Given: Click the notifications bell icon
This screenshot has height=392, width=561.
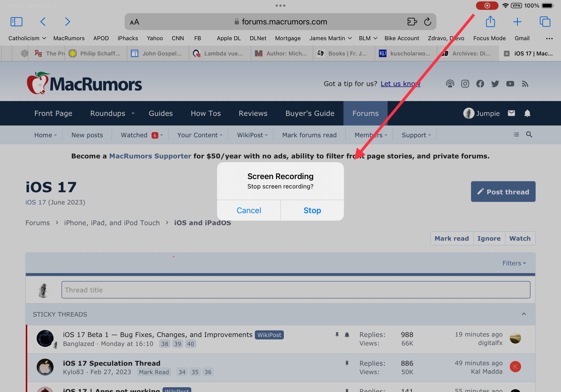Looking at the screenshot, I should (527, 113).
